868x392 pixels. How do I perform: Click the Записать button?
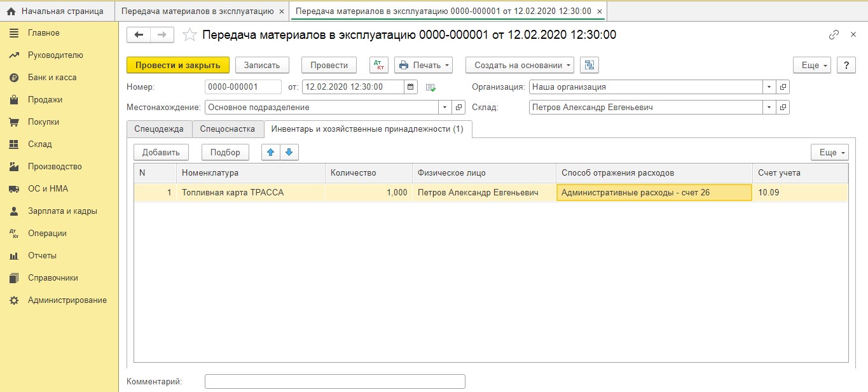262,65
